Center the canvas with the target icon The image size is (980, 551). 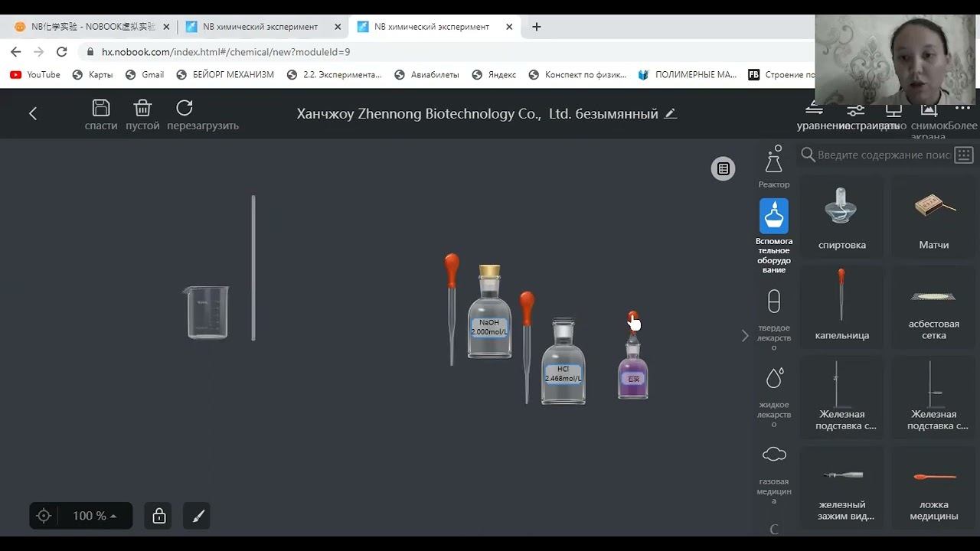tap(44, 516)
